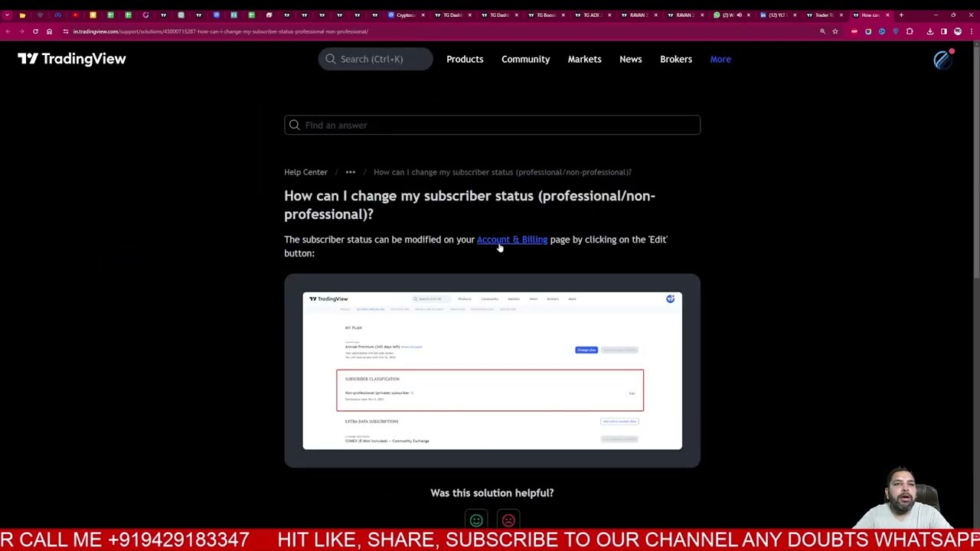Reload the current page

35,31
